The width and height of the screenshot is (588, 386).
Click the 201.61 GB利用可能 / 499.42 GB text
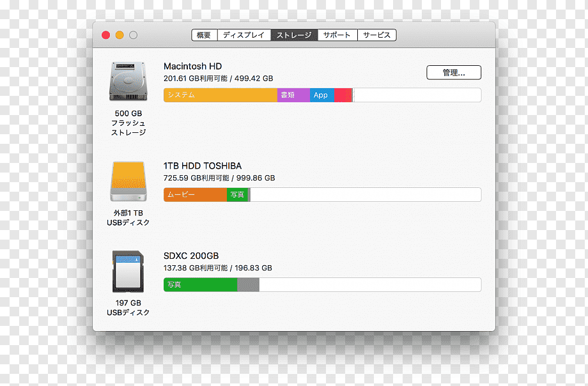(x=218, y=79)
